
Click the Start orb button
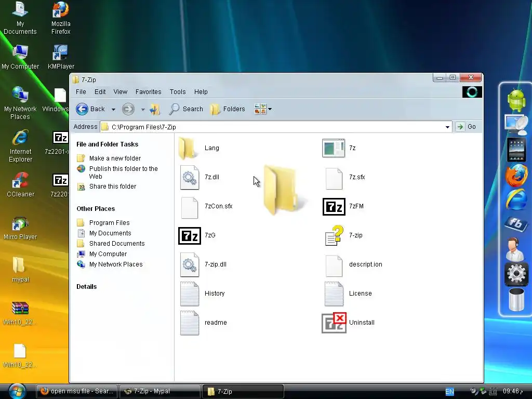[17, 391]
